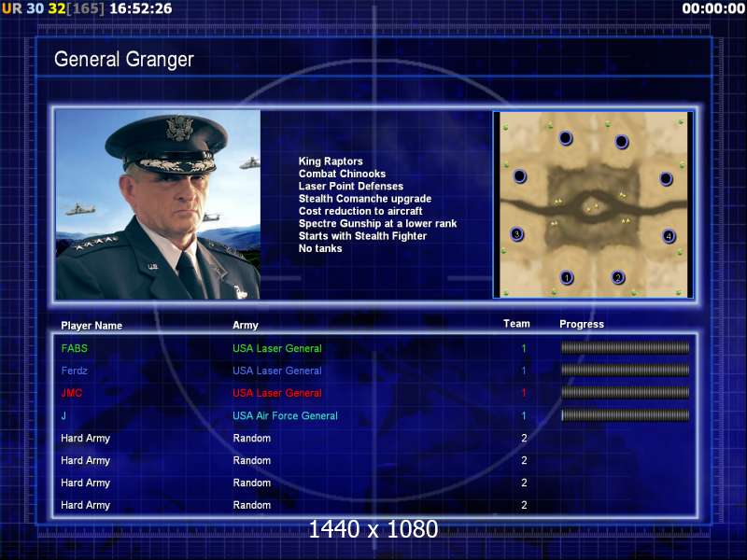Click the "General Granger" title
Image resolution: width=747 pixels, height=560 pixels.
pyautogui.click(x=124, y=60)
